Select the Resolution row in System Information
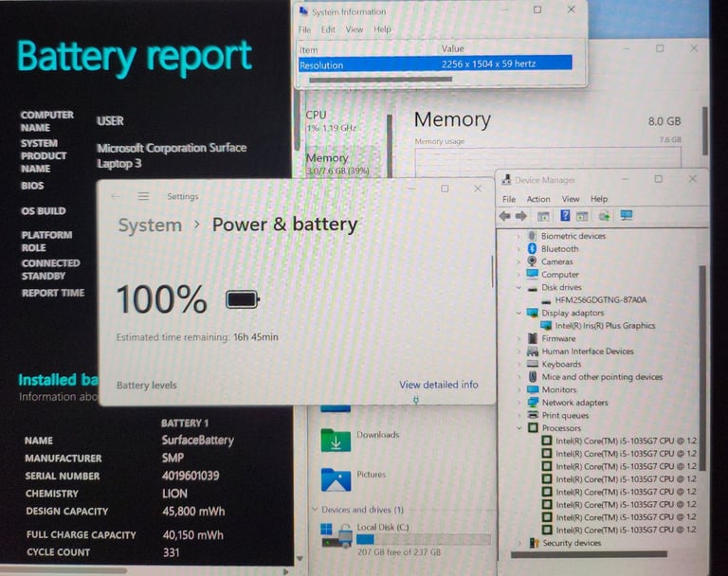This screenshot has width=728, height=576. (x=435, y=64)
